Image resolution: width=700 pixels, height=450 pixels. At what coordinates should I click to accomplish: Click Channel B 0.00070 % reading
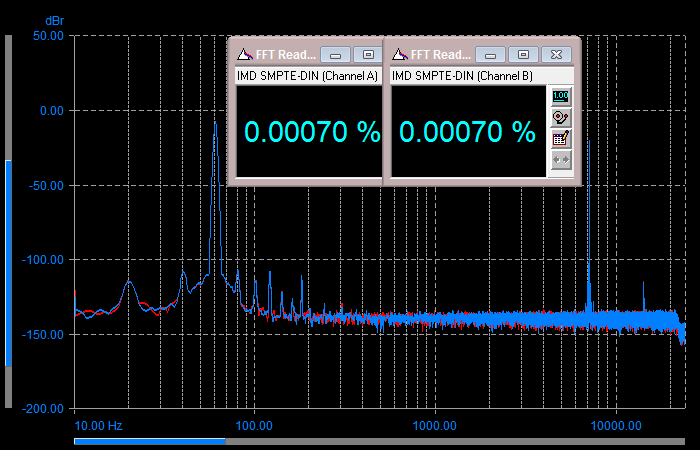point(467,132)
